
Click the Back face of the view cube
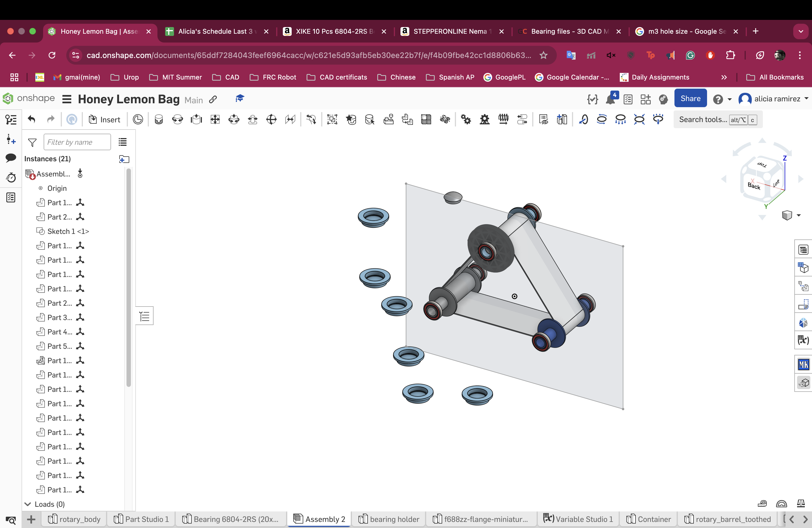click(754, 186)
